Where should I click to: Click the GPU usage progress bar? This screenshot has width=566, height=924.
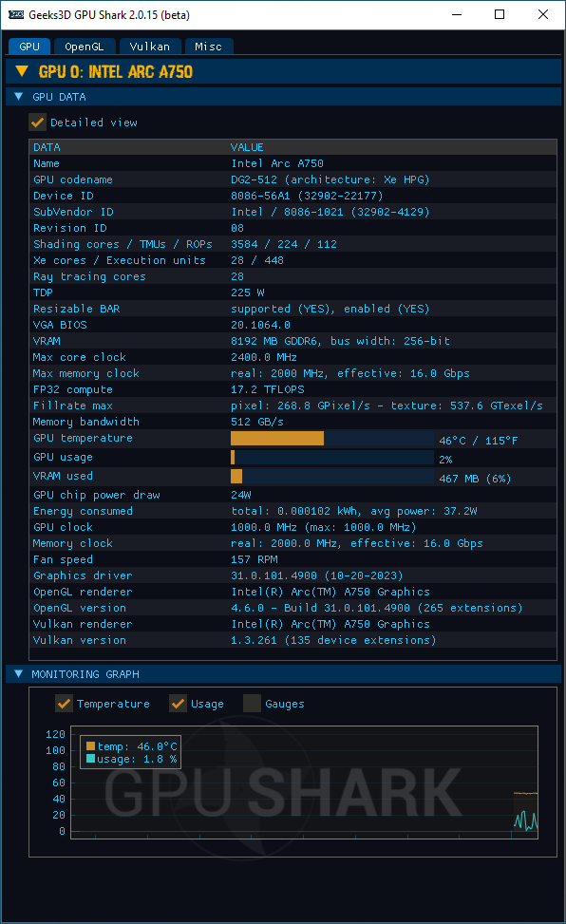click(x=332, y=458)
